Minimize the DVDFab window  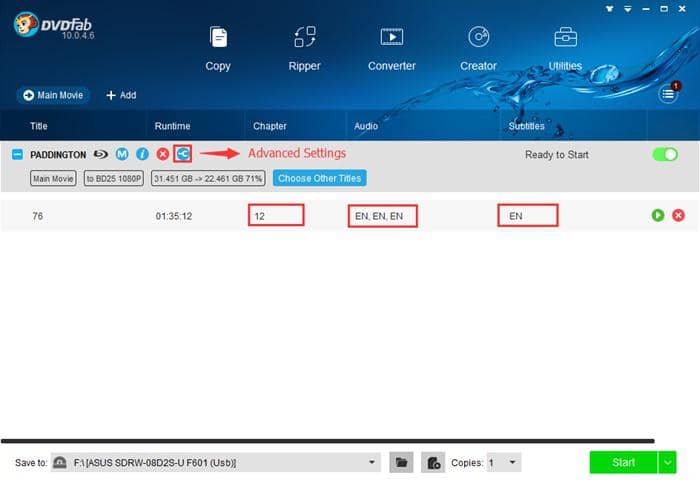click(646, 8)
